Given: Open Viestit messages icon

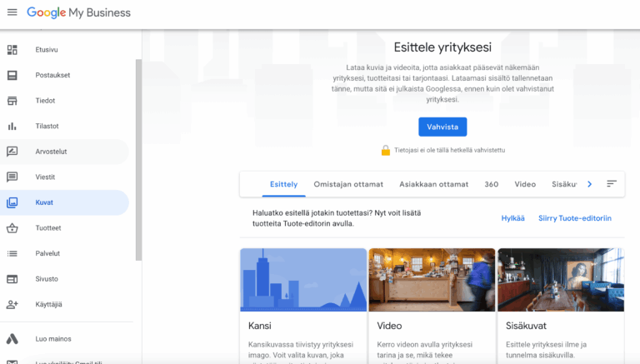Looking at the screenshot, I should point(12,177).
